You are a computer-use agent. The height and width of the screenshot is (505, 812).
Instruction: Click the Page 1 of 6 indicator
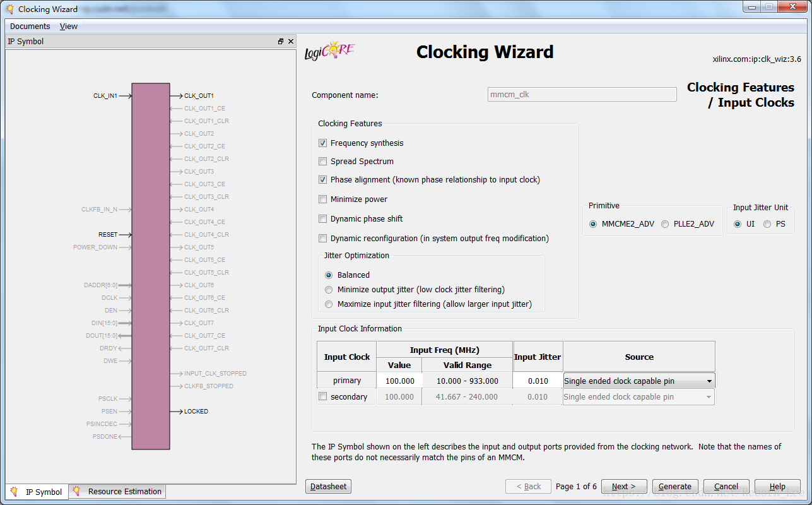point(576,487)
